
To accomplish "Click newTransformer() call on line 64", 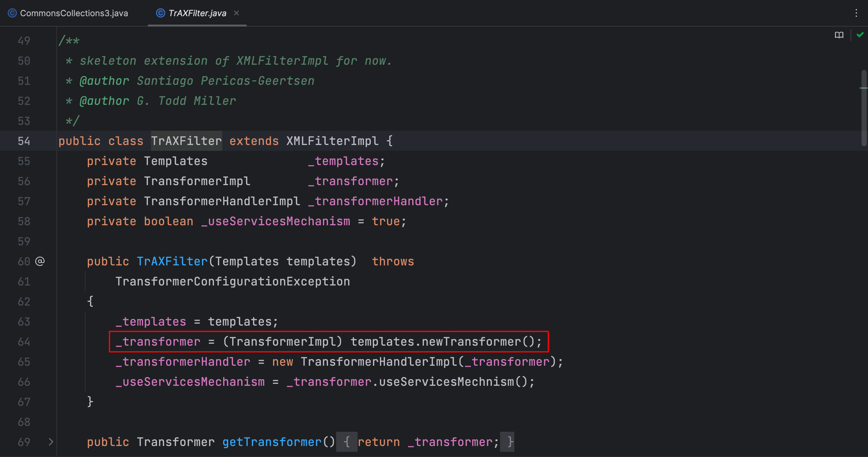I will [x=478, y=341].
